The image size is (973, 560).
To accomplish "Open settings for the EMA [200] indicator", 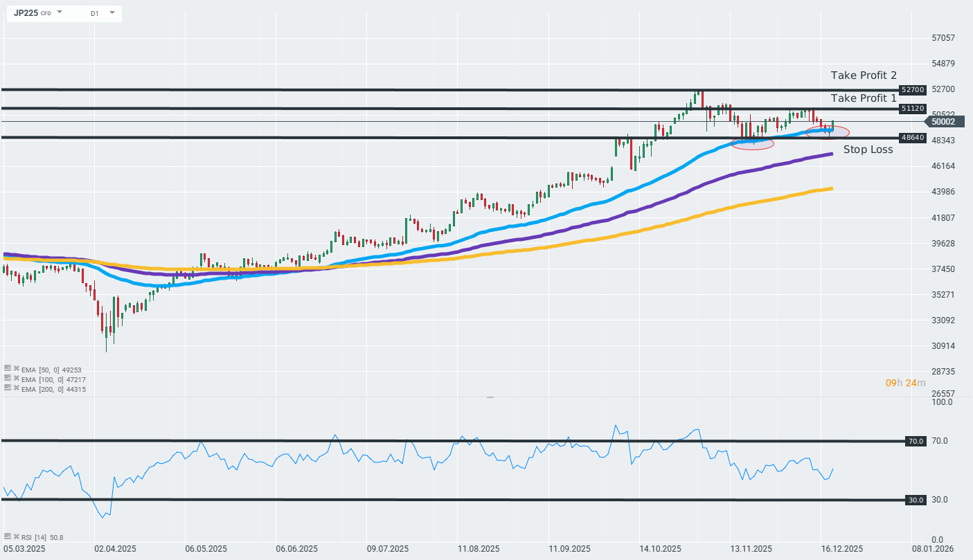I will (x=7, y=389).
